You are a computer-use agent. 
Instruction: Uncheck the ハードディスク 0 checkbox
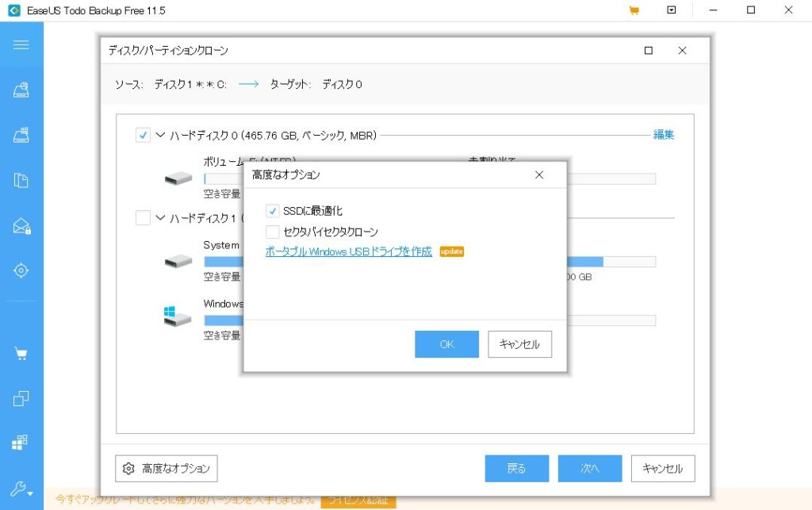(143, 135)
